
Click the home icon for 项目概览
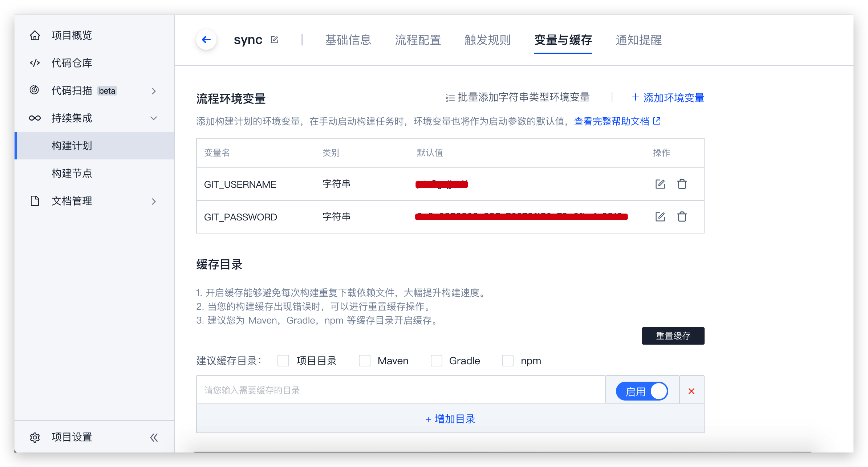tap(35, 35)
